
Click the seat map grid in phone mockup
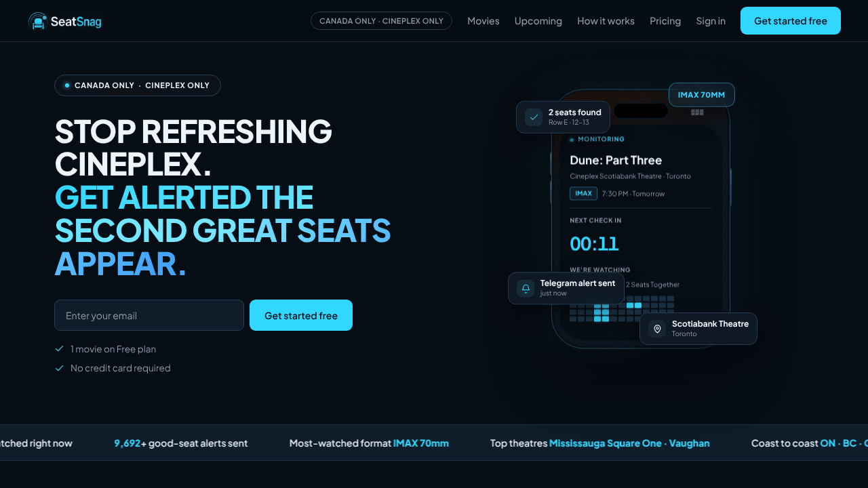pyautogui.click(x=622, y=308)
